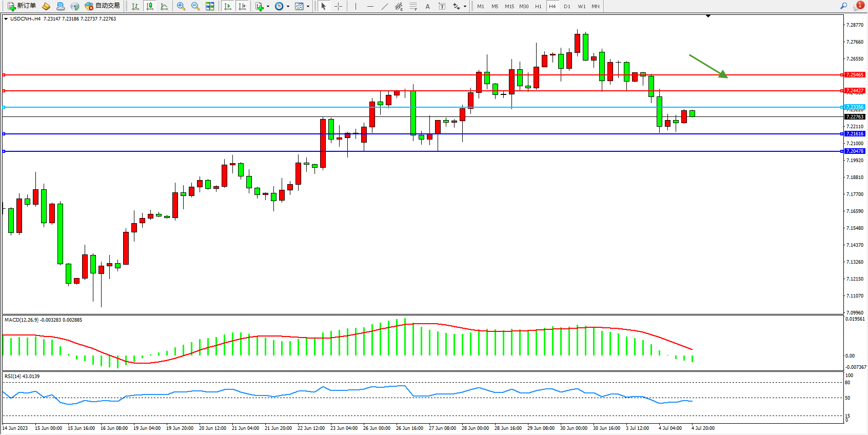The image size is (868, 435).
Task: Switch chart to bar chart mode
Action: pos(135,6)
